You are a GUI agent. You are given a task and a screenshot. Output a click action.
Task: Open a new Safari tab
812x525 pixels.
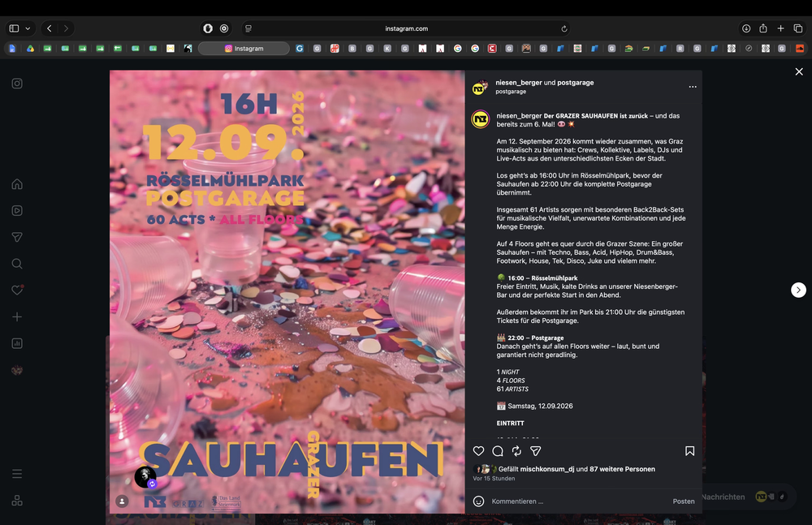781,28
